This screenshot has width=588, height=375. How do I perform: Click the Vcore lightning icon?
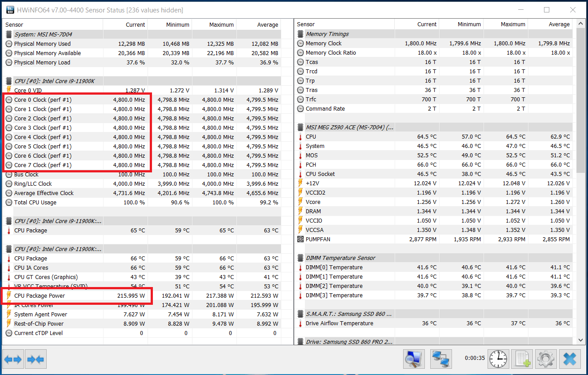pyautogui.click(x=300, y=202)
